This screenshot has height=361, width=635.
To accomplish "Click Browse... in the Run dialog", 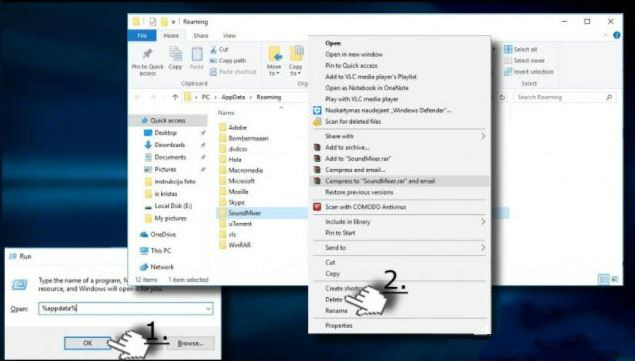I will (190, 343).
